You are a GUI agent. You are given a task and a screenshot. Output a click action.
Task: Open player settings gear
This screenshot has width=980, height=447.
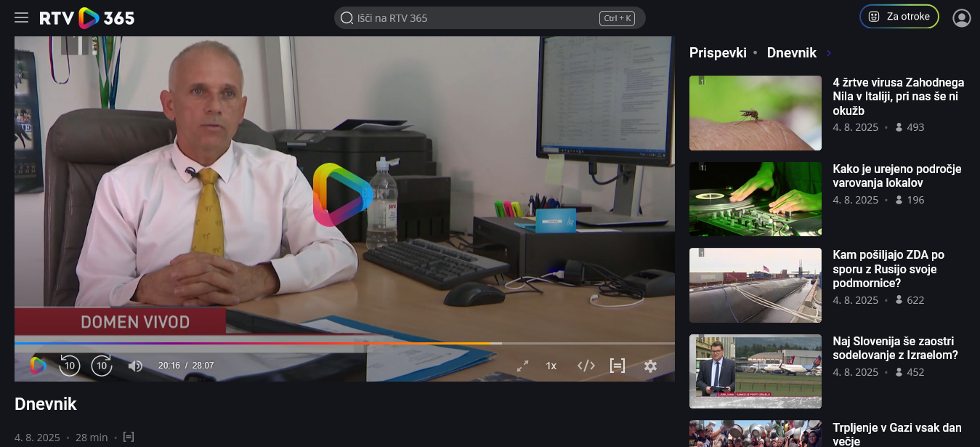[650, 366]
